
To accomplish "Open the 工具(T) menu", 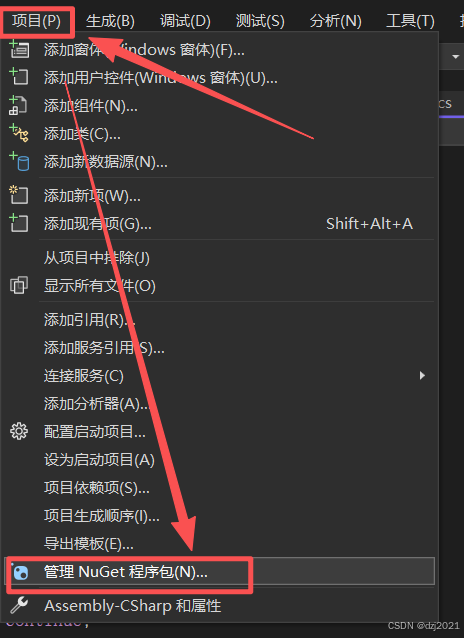I will (410, 21).
